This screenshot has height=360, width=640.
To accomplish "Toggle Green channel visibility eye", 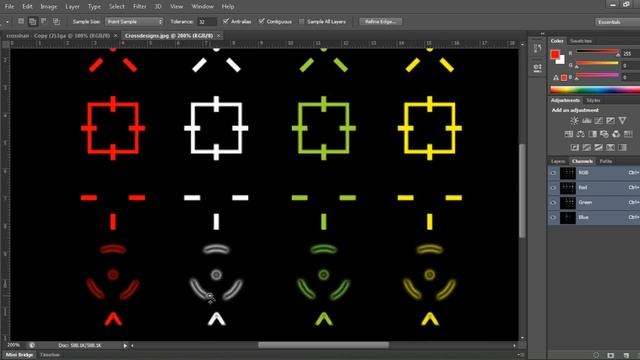I will 553,202.
